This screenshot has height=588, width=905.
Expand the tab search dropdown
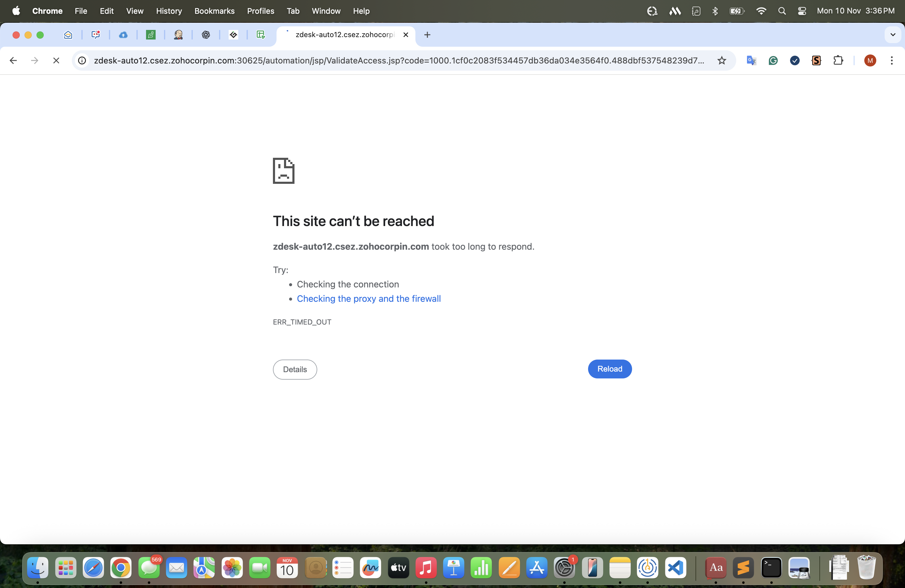(893, 35)
